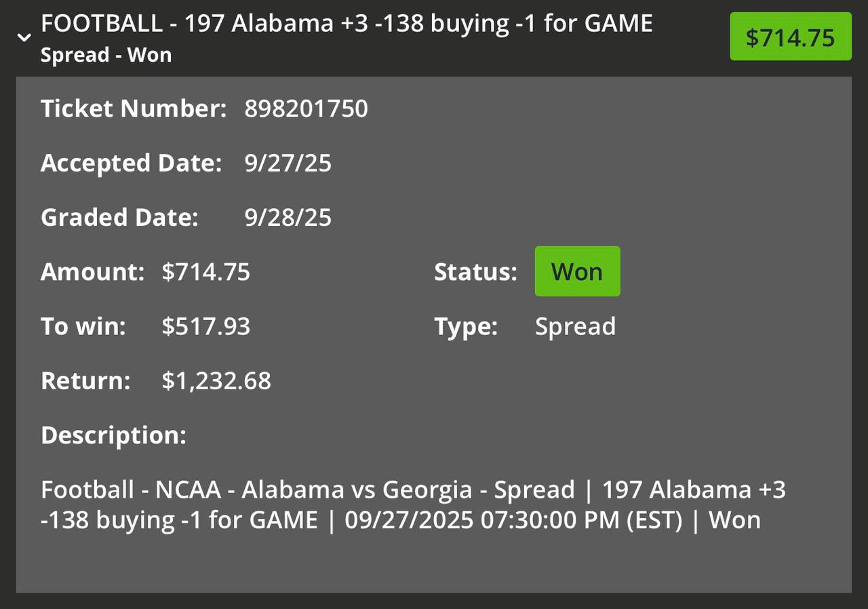Click the To win label

pyautogui.click(x=83, y=326)
